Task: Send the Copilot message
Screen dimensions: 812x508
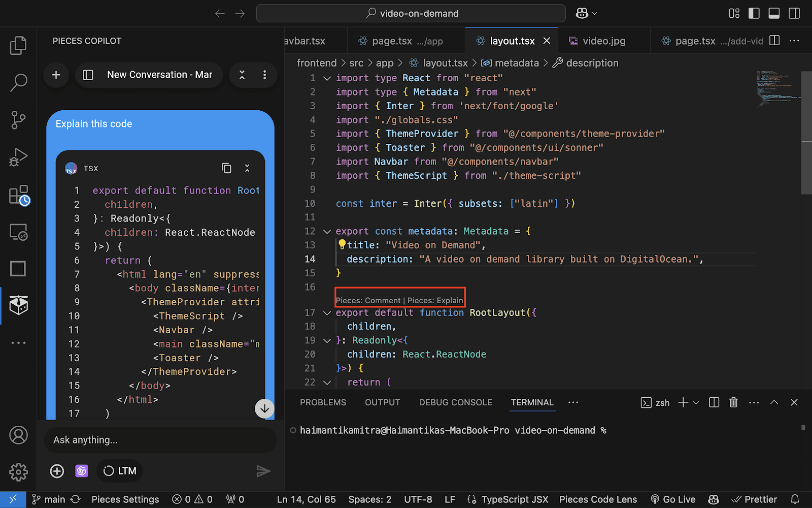Action: 263,471
